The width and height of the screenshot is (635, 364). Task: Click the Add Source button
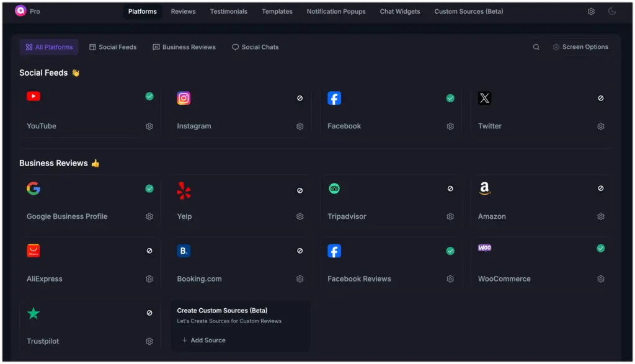click(205, 340)
